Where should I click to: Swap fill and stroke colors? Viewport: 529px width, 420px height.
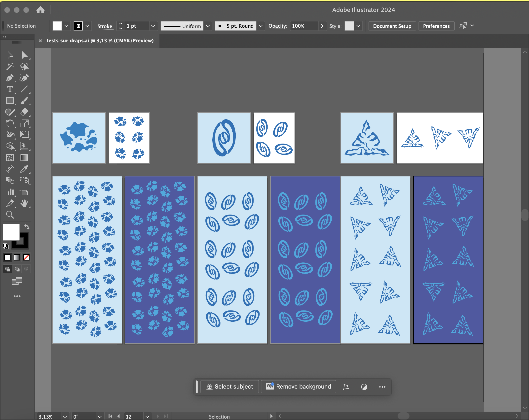[27, 227]
